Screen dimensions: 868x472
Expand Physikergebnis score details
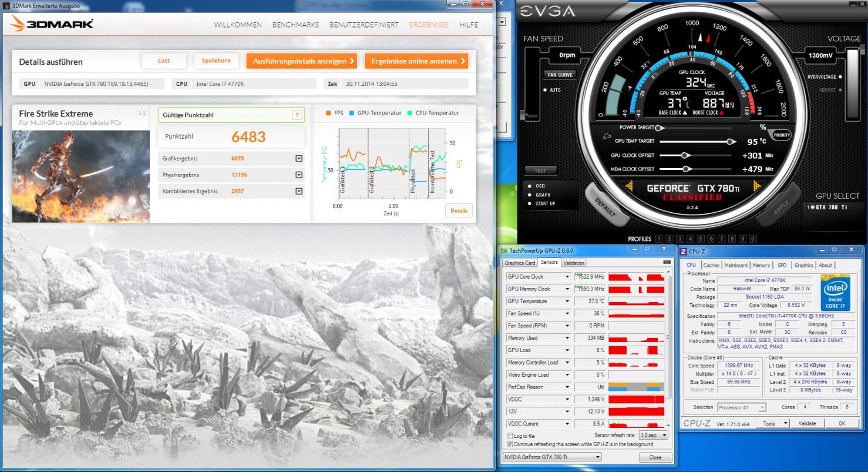(x=299, y=175)
